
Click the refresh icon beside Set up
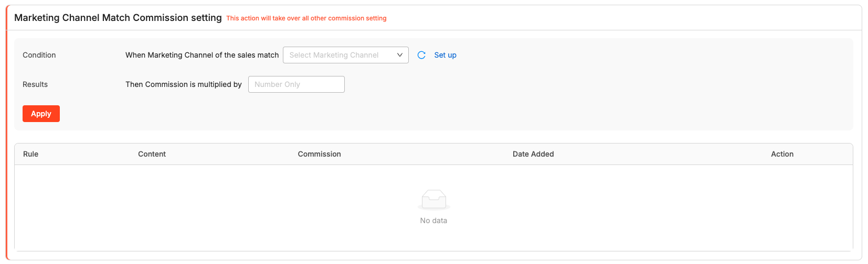click(421, 55)
